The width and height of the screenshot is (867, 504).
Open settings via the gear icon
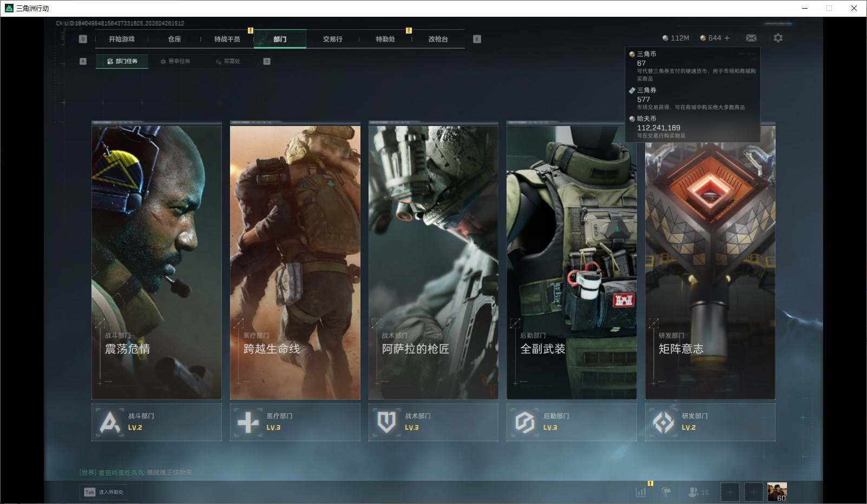click(x=778, y=38)
